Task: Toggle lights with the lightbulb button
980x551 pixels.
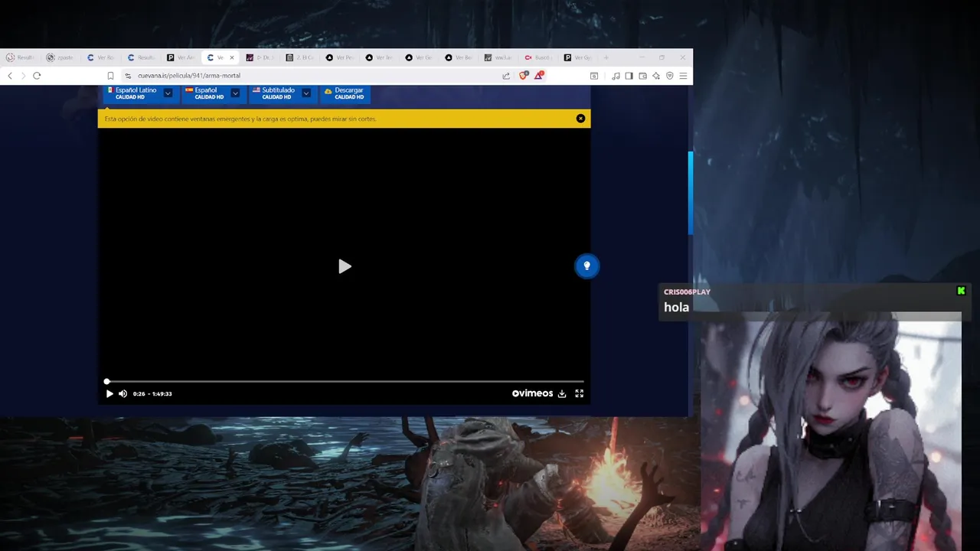Action: coord(587,266)
